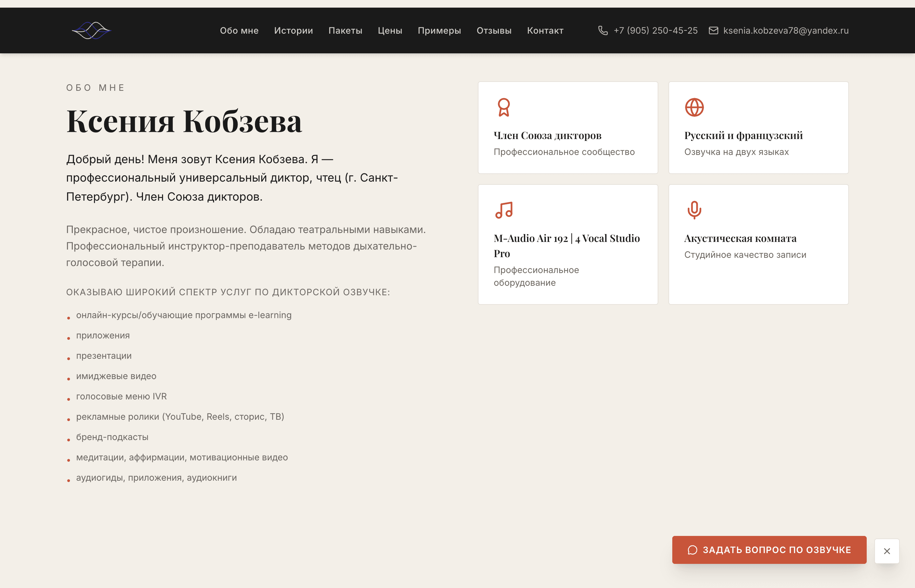915x588 pixels.
Task: Click the list item бренд-подкасты
Action: tap(112, 437)
